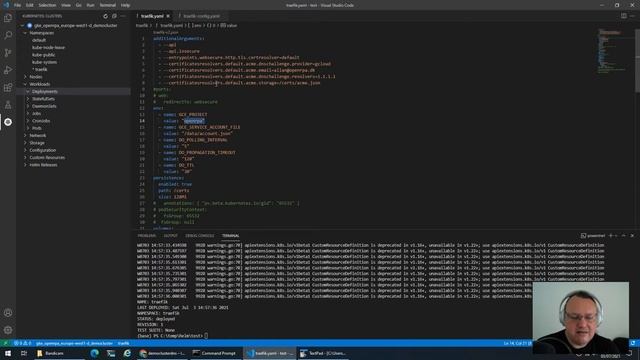
Task: Open the Search view in activity bar
Action: 8,35
